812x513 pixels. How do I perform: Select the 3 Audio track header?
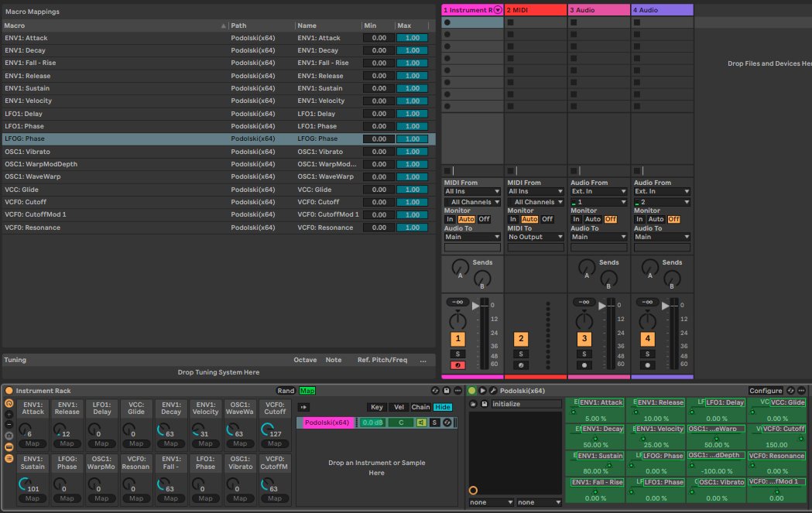tap(598, 10)
